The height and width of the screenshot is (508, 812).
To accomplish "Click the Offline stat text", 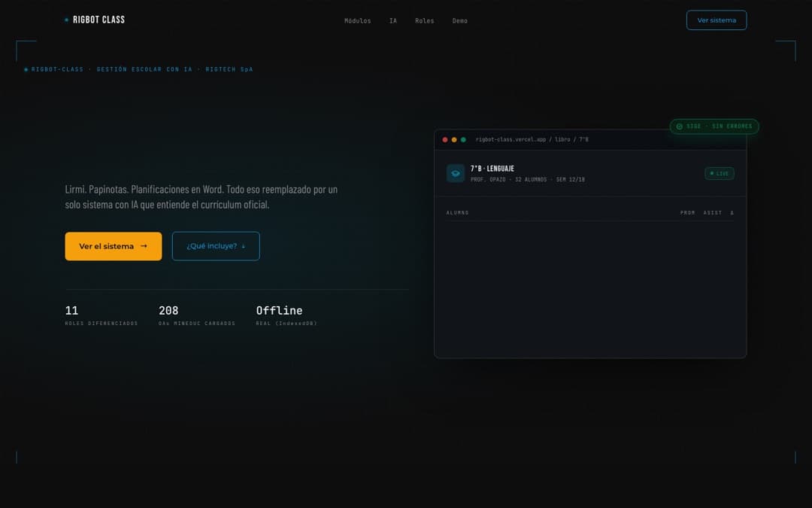I will 279,311.
